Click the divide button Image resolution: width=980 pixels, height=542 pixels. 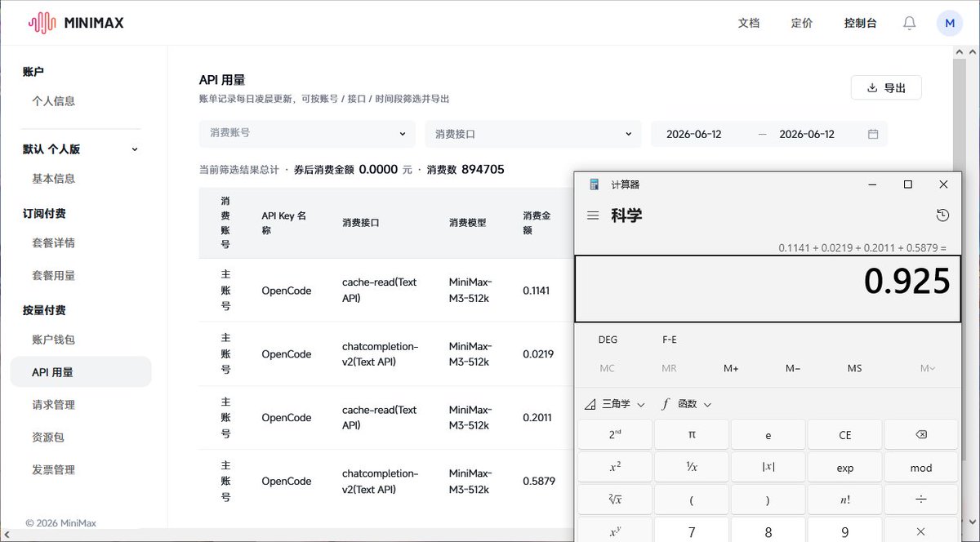[x=921, y=500]
